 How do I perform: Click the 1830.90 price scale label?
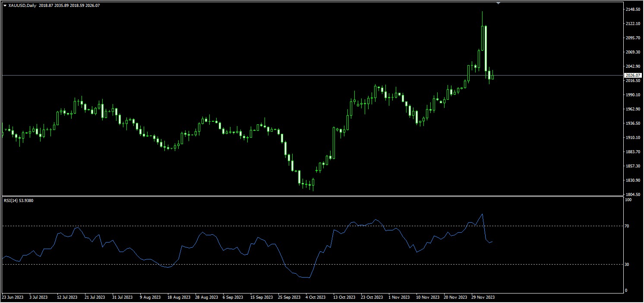(x=633, y=180)
